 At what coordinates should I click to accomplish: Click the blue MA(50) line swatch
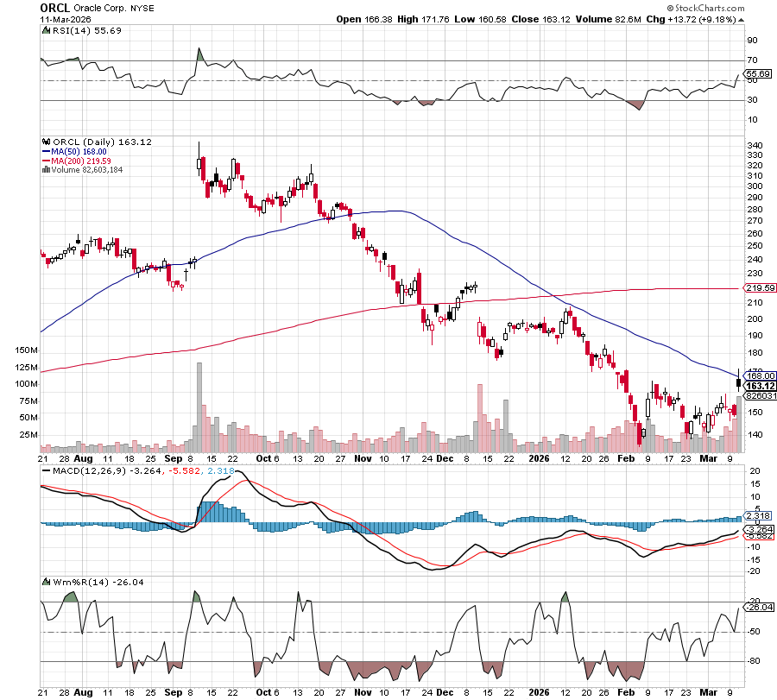click(x=47, y=151)
